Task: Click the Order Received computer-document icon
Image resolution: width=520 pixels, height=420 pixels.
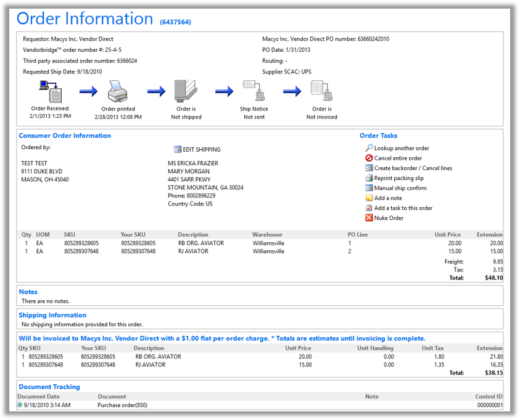Action: pos(51,91)
